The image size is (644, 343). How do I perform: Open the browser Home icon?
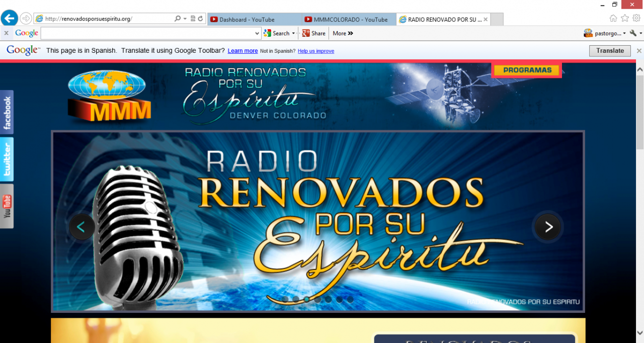[613, 19]
